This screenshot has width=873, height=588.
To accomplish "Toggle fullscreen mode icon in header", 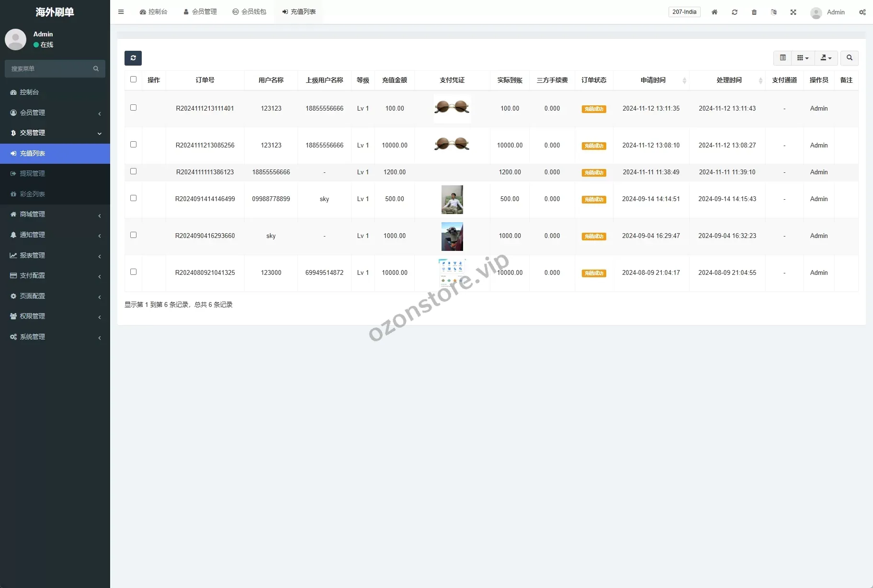I will click(793, 12).
